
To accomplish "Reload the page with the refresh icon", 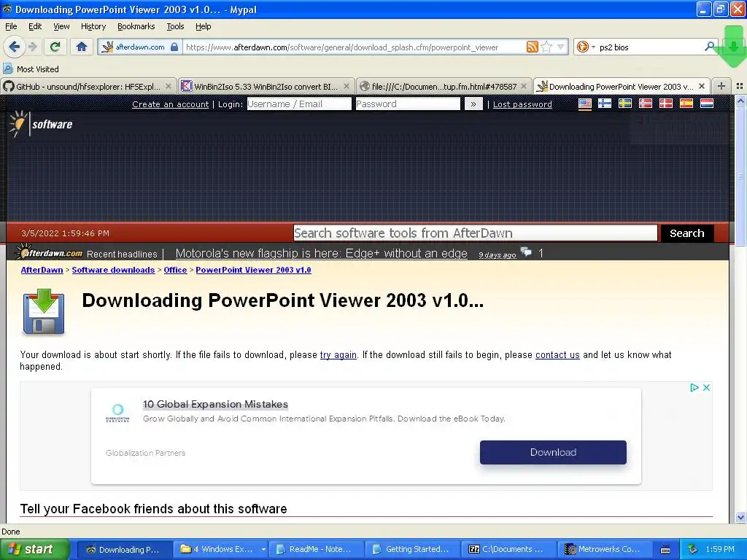I will (x=55, y=47).
